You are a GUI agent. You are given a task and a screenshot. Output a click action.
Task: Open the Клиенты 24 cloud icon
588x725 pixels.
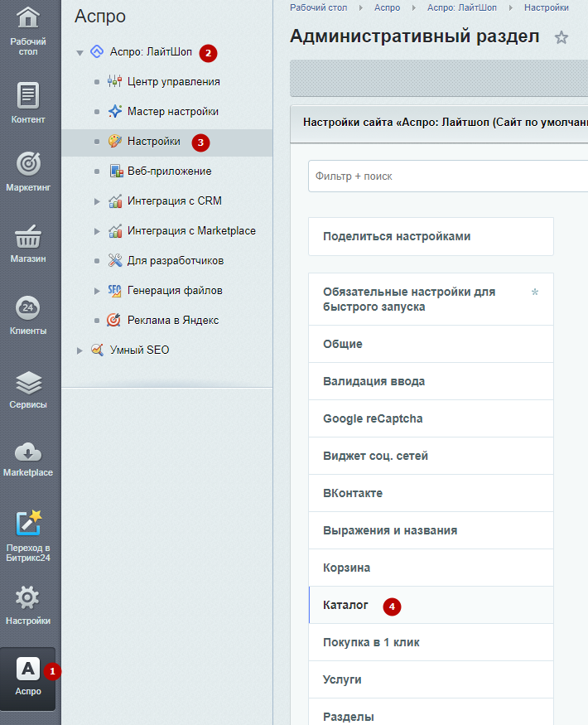tap(27, 307)
